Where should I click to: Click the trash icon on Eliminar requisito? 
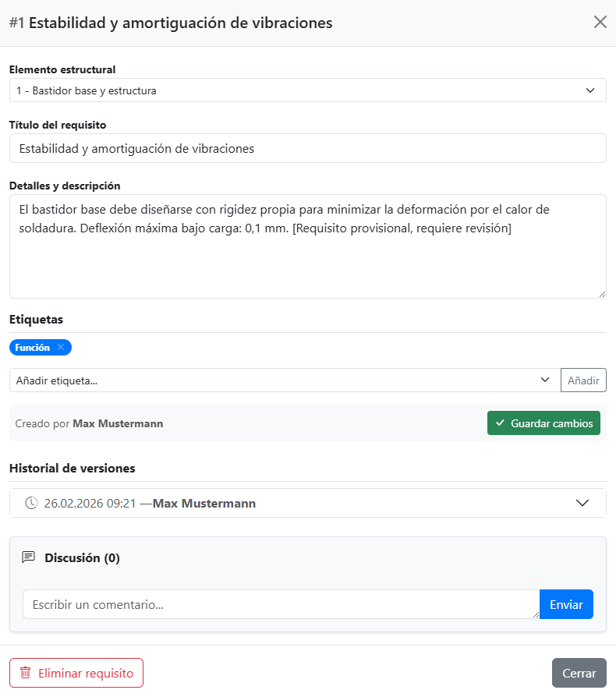(26, 673)
